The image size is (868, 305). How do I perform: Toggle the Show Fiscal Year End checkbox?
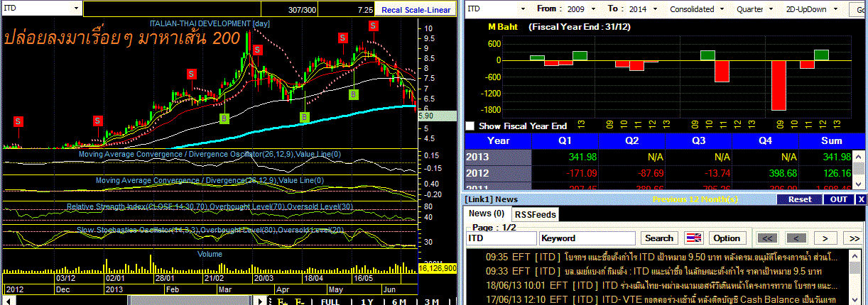[470, 126]
